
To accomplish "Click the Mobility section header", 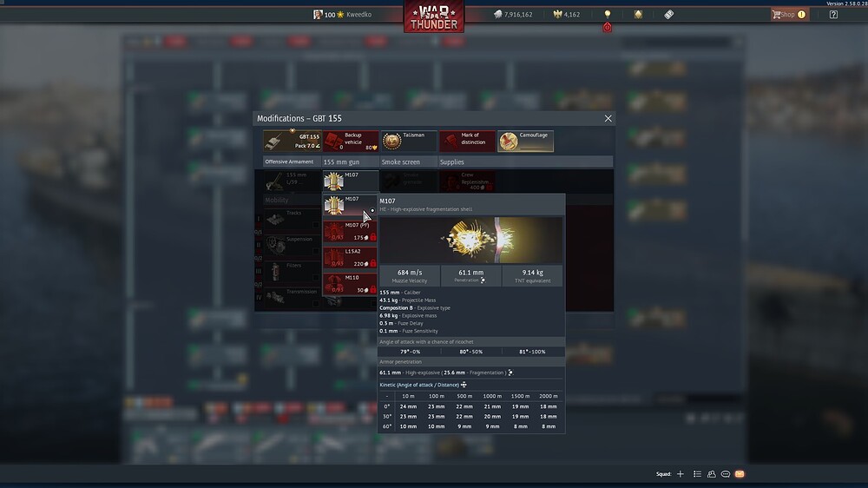I will pyautogui.click(x=277, y=200).
